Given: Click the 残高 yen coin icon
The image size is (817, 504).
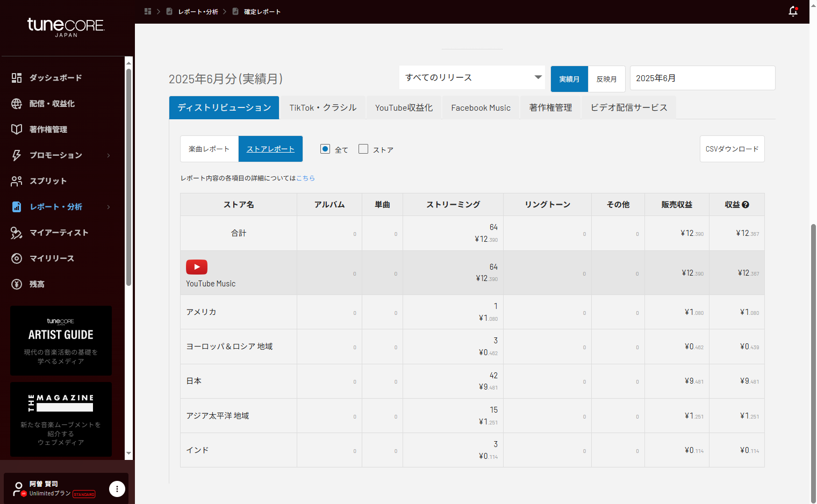Looking at the screenshot, I should point(17,284).
